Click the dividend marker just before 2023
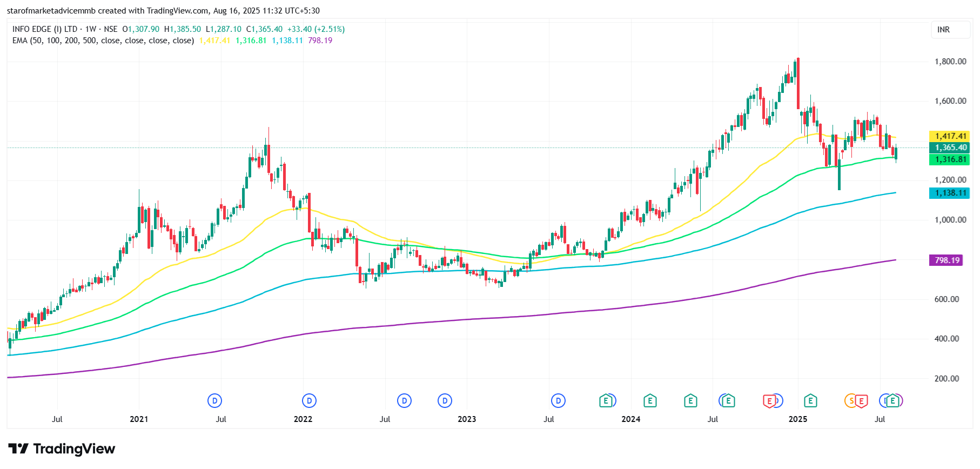The width and height of the screenshot is (980, 469). 445,401
